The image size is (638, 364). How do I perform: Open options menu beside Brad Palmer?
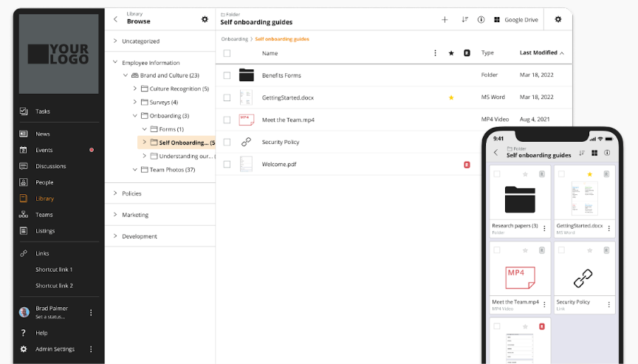[x=92, y=312]
